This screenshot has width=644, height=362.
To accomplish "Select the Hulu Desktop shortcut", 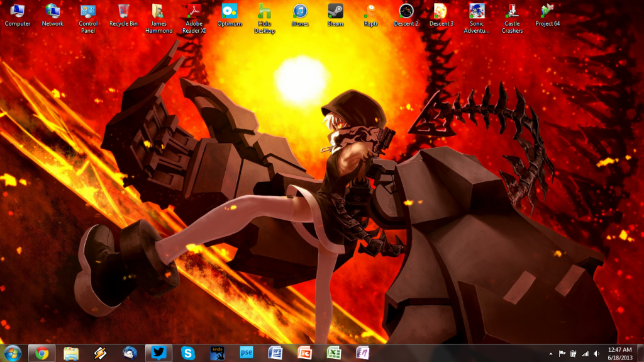I will tap(265, 19).
